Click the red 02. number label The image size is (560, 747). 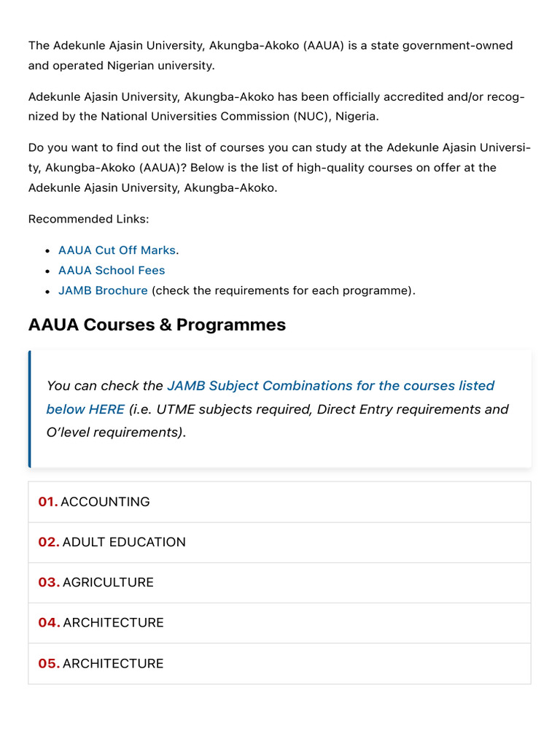coord(49,542)
